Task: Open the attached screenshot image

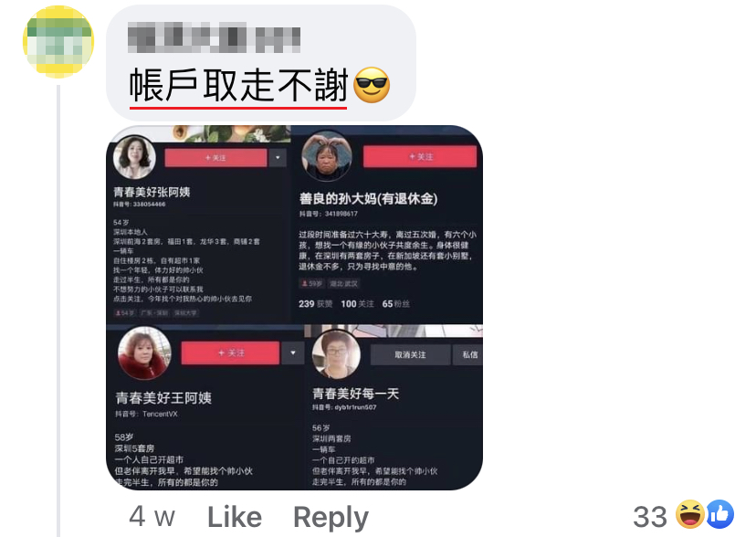Action: click(295, 308)
